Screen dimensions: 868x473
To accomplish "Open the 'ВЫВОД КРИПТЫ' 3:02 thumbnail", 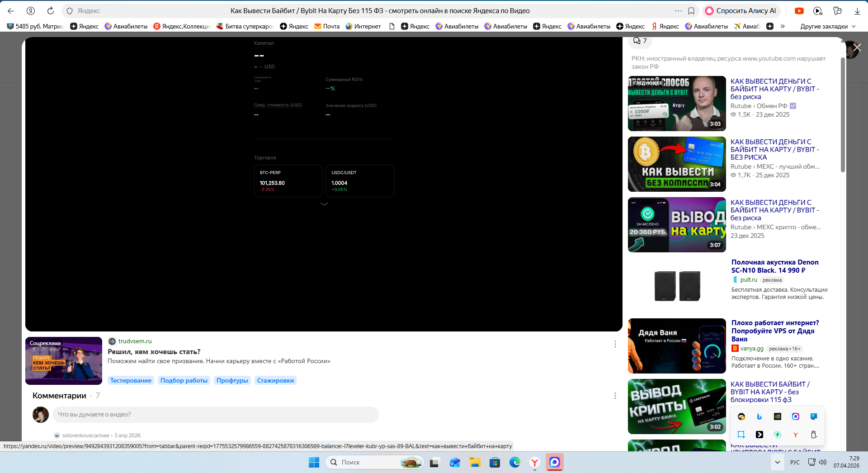I will pos(677,407).
